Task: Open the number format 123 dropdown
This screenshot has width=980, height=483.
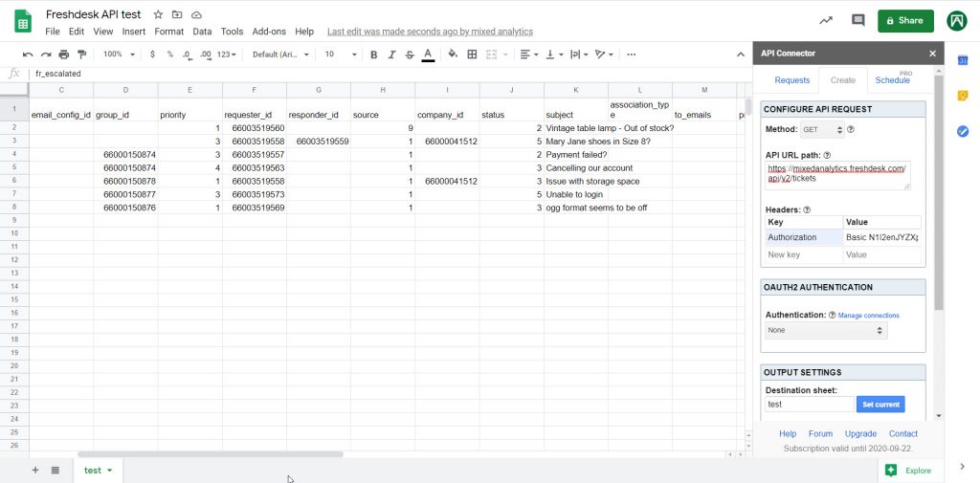Action: (x=226, y=55)
